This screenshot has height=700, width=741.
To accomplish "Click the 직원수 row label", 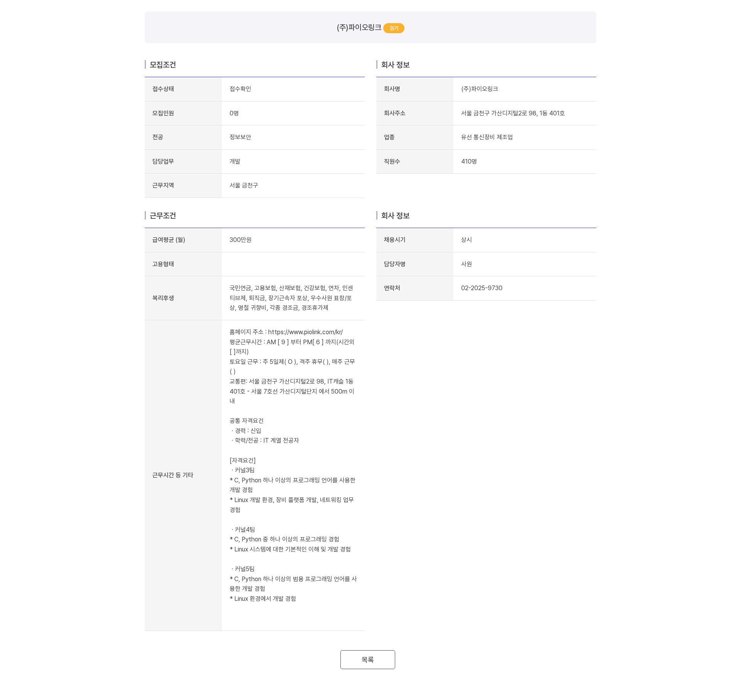I will click(x=392, y=161).
